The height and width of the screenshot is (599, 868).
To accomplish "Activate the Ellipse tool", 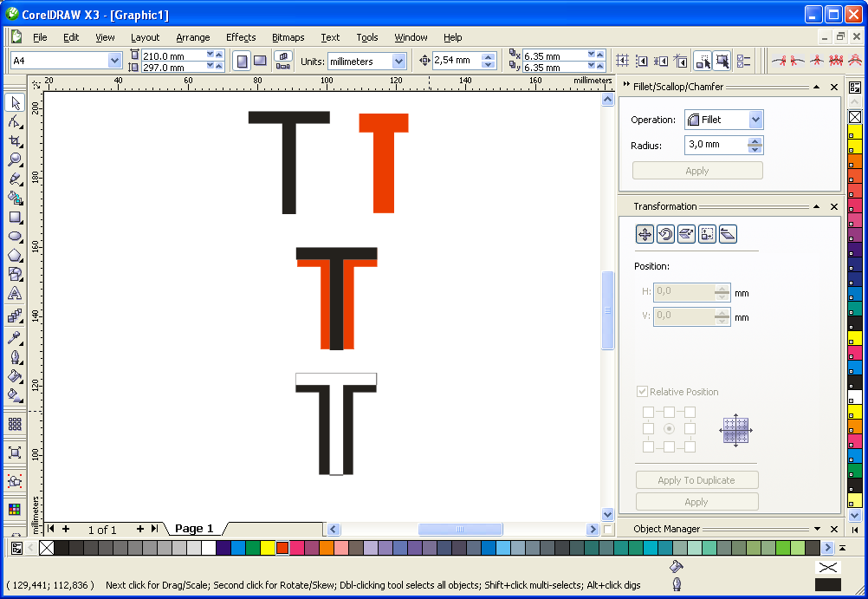I will [x=15, y=236].
